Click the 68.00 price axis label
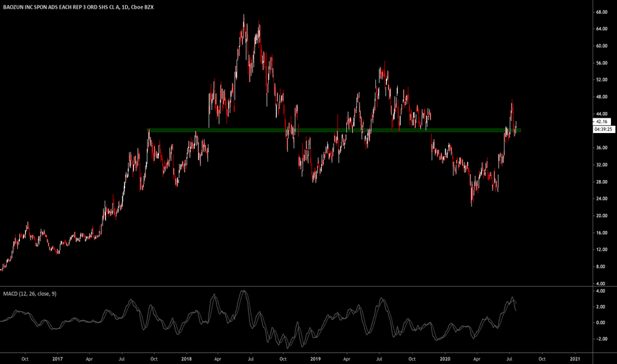Screen dimensions: 617x364 click(601, 12)
